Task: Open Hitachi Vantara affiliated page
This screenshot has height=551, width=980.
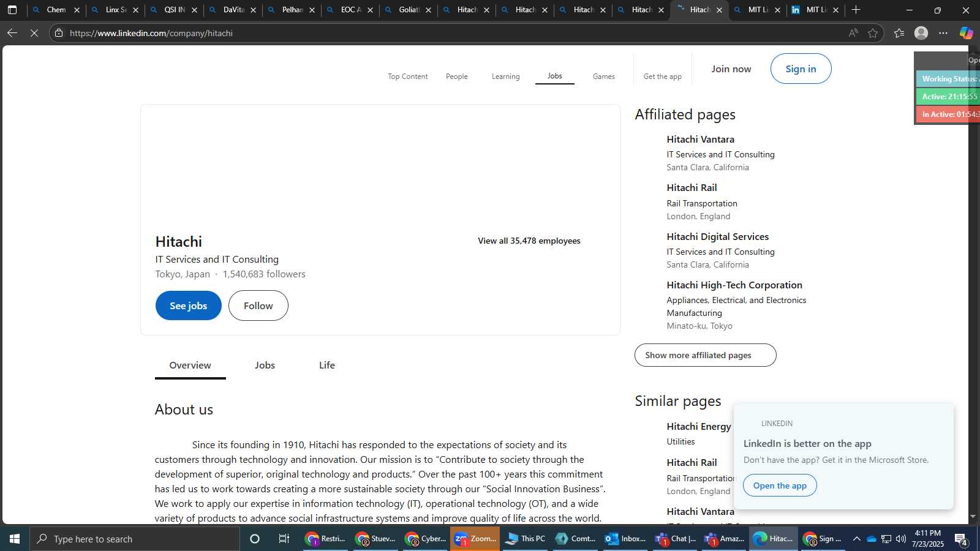Action: coord(700,140)
